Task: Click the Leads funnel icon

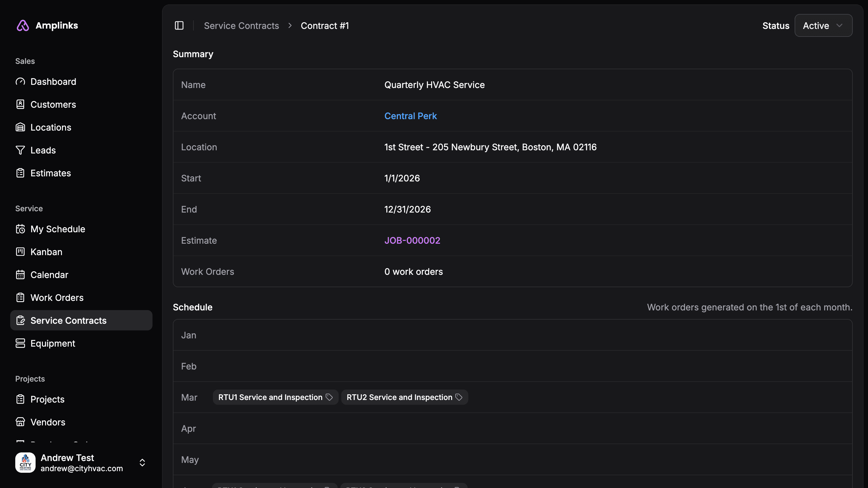Action: (20, 150)
